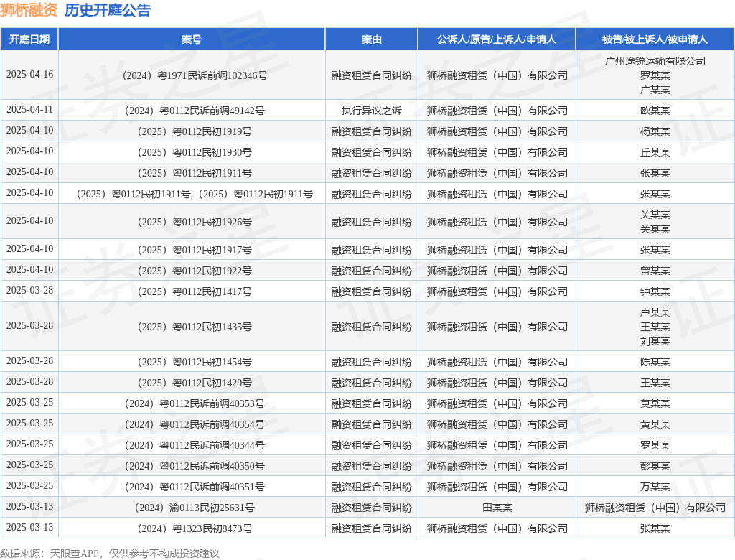Image resolution: width=735 pixels, height=560 pixels.
Task: Click defendant 杨某某
Action: click(x=655, y=131)
